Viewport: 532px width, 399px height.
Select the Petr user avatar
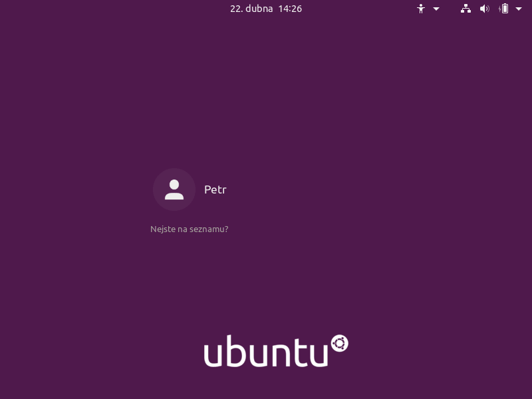click(x=174, y=190)
